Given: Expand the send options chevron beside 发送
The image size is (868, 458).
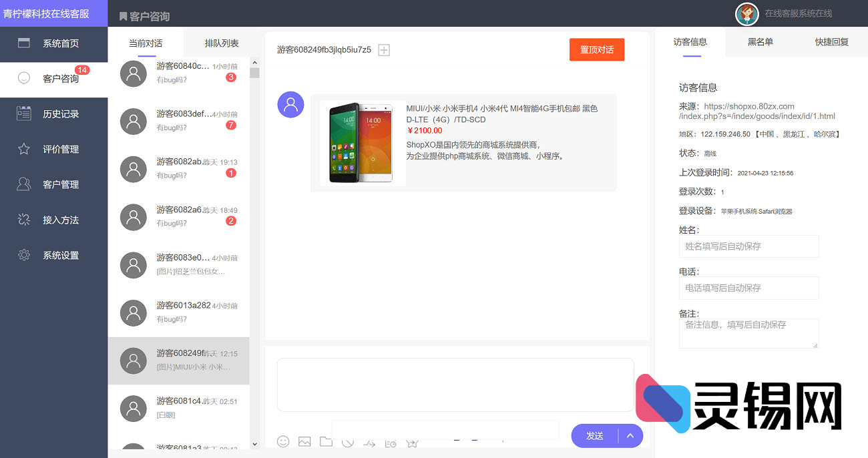Looking at the screenshot, I should click(x=630, y=435).
